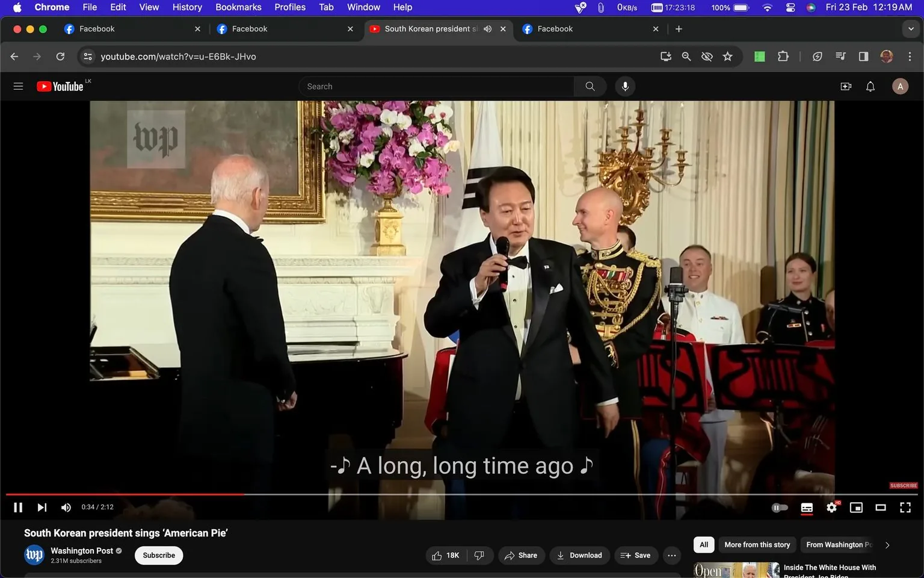The height and width of the screenshot is (578, 924).
Task: Open the Bookmarks menu in the menu bar
Action: (238, 7)
